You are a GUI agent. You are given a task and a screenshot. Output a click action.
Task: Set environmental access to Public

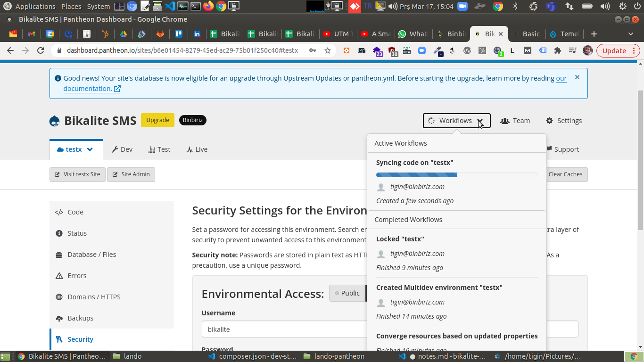(x=347, y=293)
